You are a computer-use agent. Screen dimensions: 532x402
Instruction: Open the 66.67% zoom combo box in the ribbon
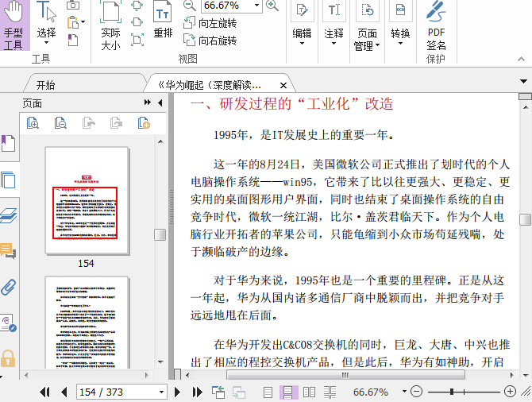(x=256, y=5)
